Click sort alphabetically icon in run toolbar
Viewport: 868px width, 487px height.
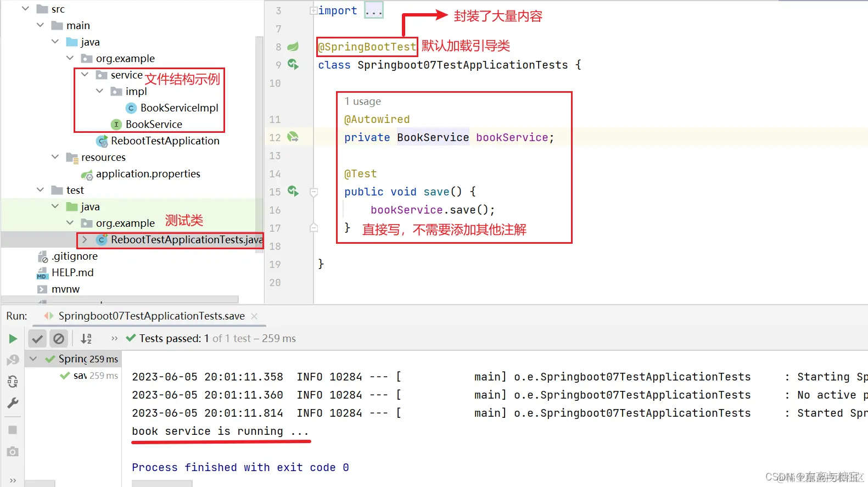pyautogui.click(x=86, y=339)
